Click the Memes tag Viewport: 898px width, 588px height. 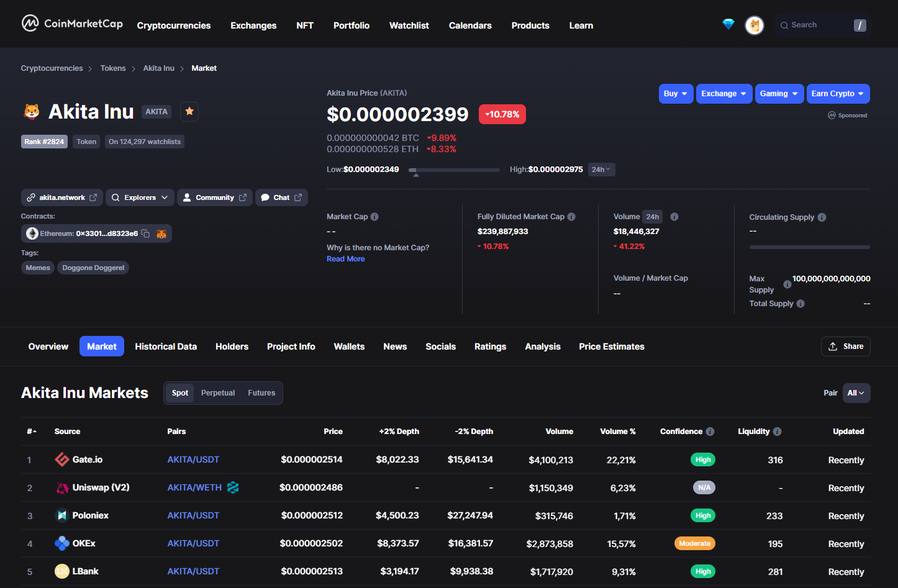pos(38,268)
